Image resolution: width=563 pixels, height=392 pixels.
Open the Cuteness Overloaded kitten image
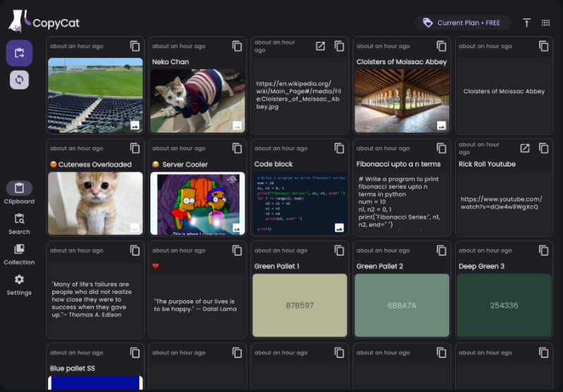[x=95, y=203]
